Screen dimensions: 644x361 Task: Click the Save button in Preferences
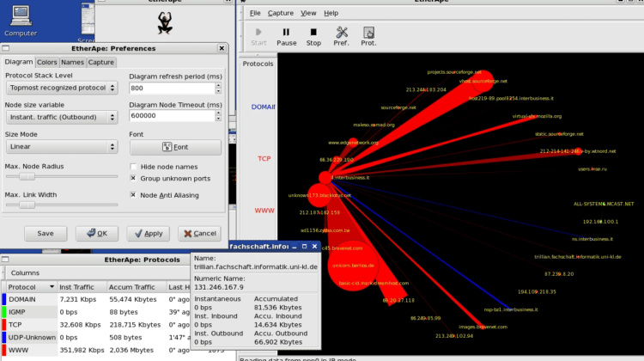[x=46, y=233]
